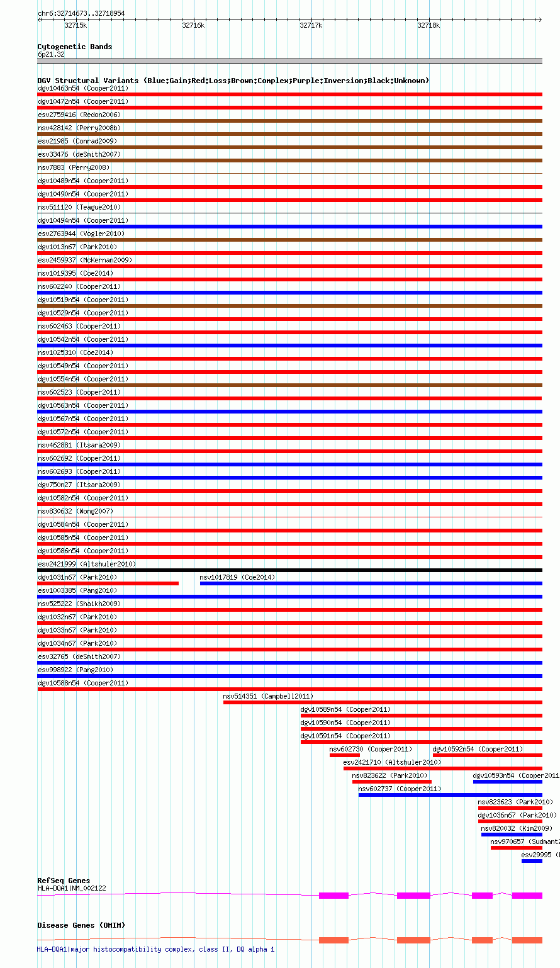Click the esv2763944 (Vogler2010) label
Screen dimensions: 560x968
point(81,234)
